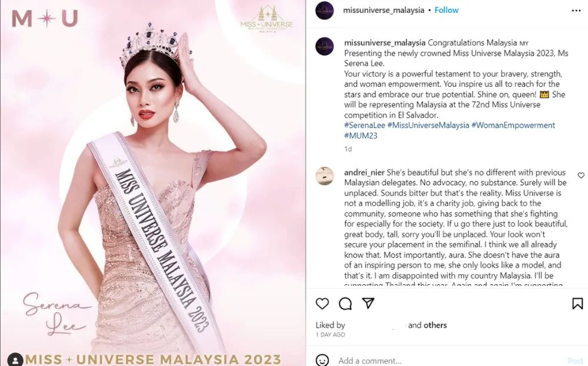Click the missuniverse_malaysia avatar beside the caption
588x366 pixels.
pyautogui.click(x=325, y=46)
